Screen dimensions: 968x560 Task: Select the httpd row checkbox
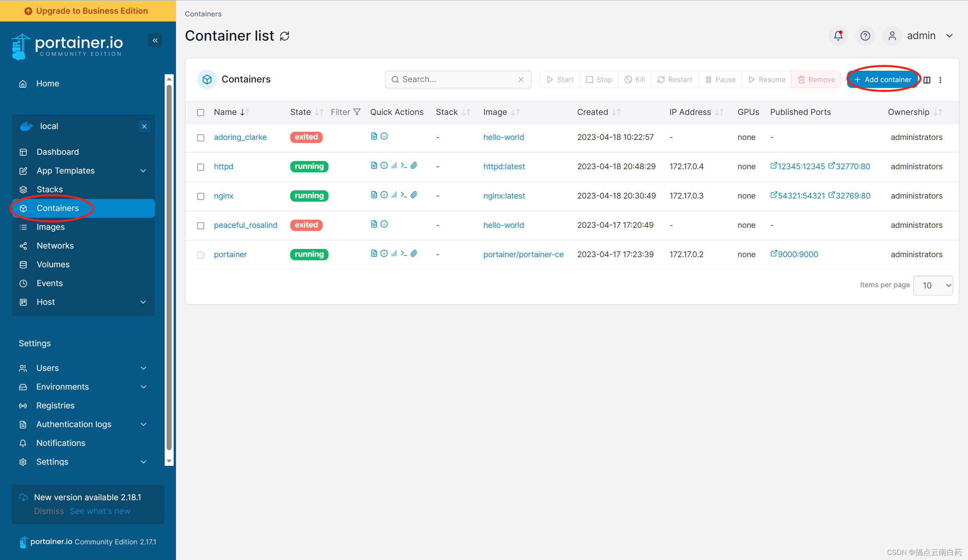click(x=201, y=167)
